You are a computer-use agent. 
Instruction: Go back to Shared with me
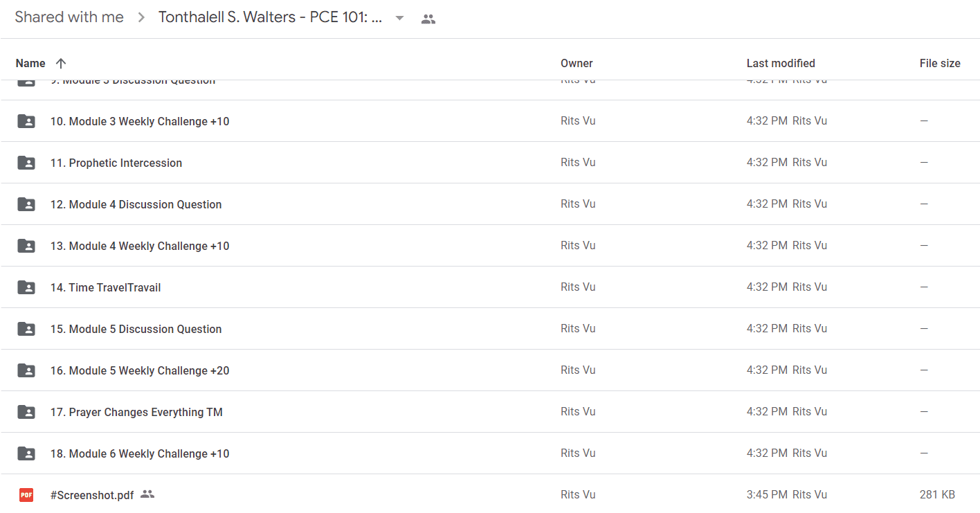pyautogui.click(x=69, y=17)
